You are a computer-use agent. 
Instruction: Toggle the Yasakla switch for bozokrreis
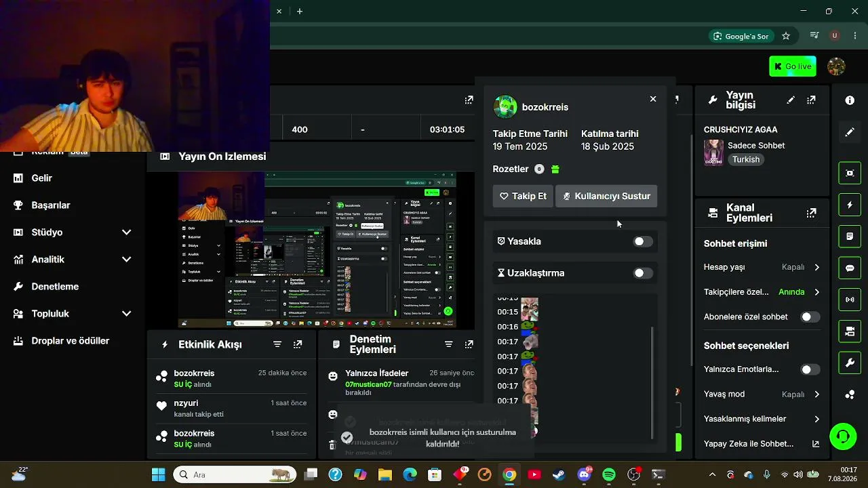pyautogui.click(x=642, y=241)
